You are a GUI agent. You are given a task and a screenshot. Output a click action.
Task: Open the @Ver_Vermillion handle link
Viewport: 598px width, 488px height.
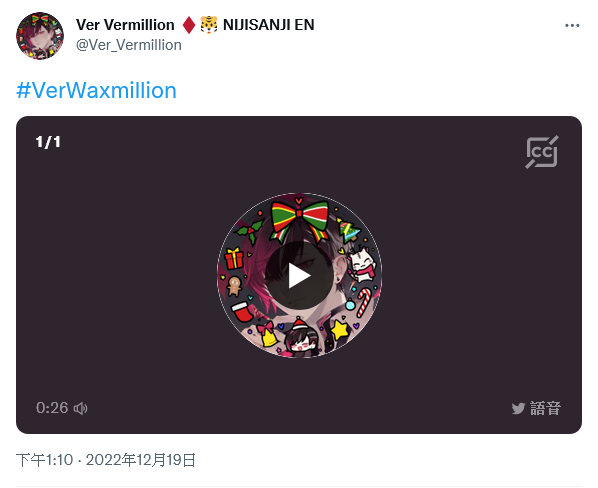129,45
